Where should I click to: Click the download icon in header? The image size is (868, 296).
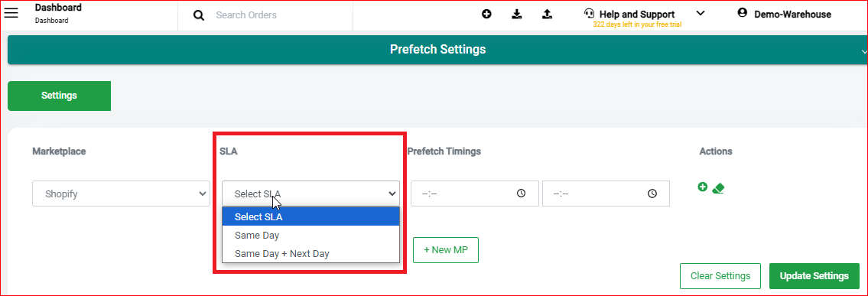[516, 14]
